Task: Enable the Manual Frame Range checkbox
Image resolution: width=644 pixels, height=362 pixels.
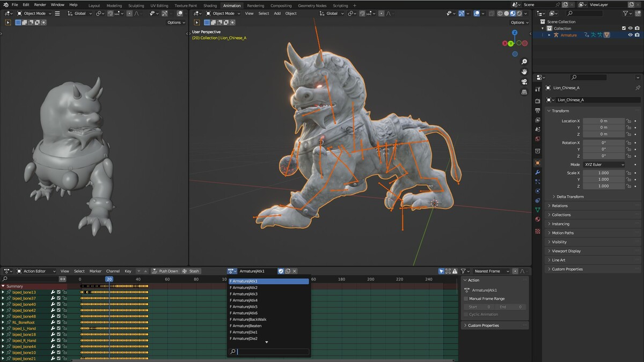Action: coord(466,299)
